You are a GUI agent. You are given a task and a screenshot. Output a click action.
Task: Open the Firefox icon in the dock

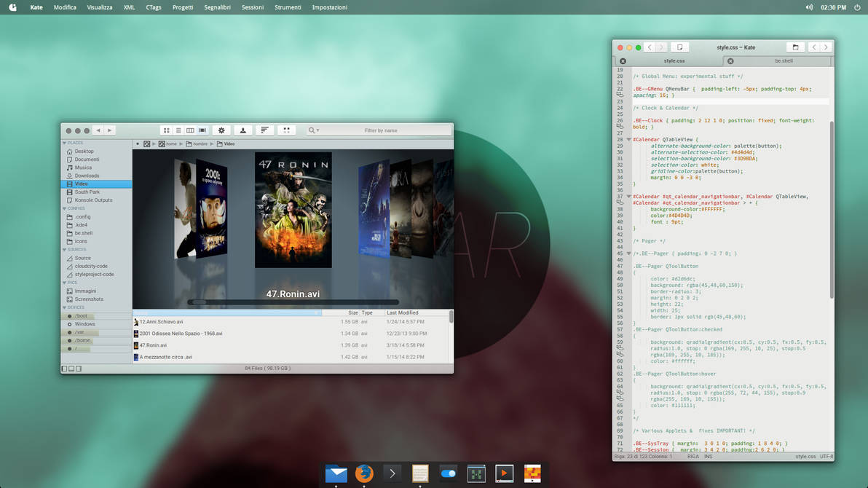click(363, 473)
